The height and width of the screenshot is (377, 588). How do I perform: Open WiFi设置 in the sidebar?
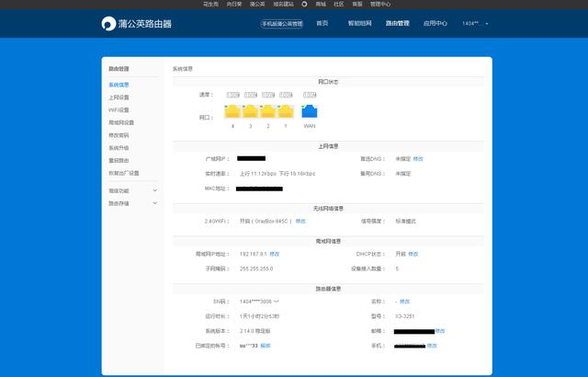[119, 109]
